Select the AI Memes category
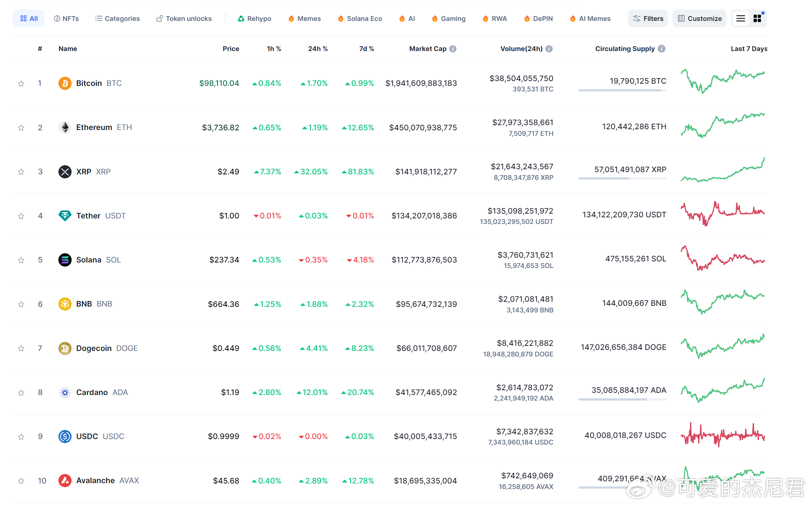This screenshot has height=507, width=812. tap(590, 18)
